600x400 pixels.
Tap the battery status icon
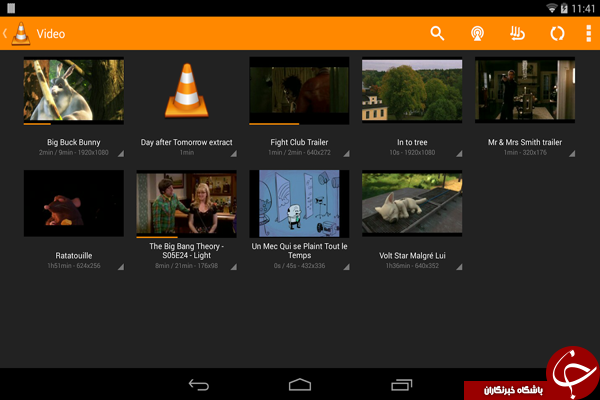point(564,8)
